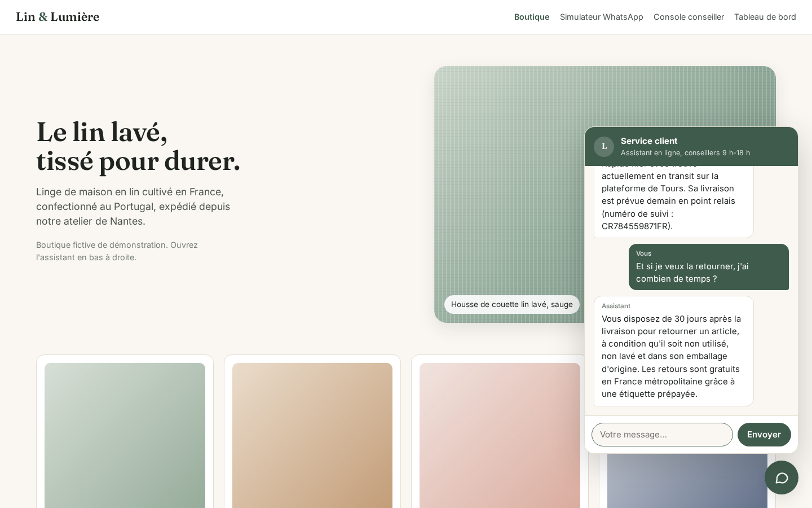Select the pink rose product thumbnail
Image resolution: width=812 pixels, height=508 pixels.
point(500,435)
